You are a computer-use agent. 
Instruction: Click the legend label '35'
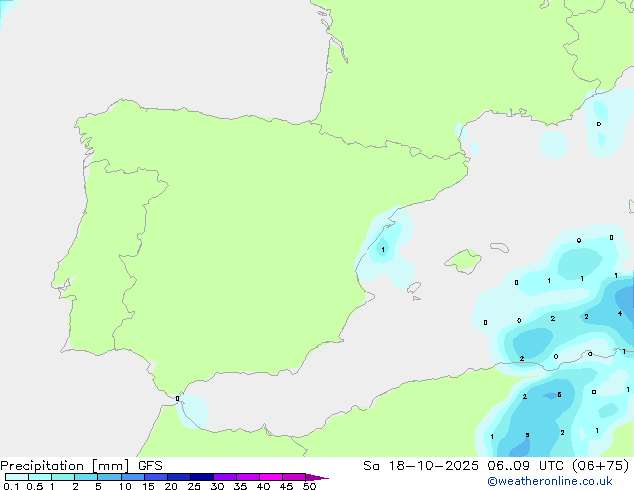[x=240, y=486]
